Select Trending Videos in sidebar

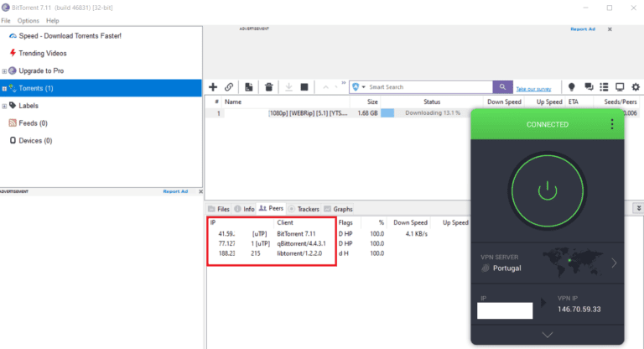point(42,54)
